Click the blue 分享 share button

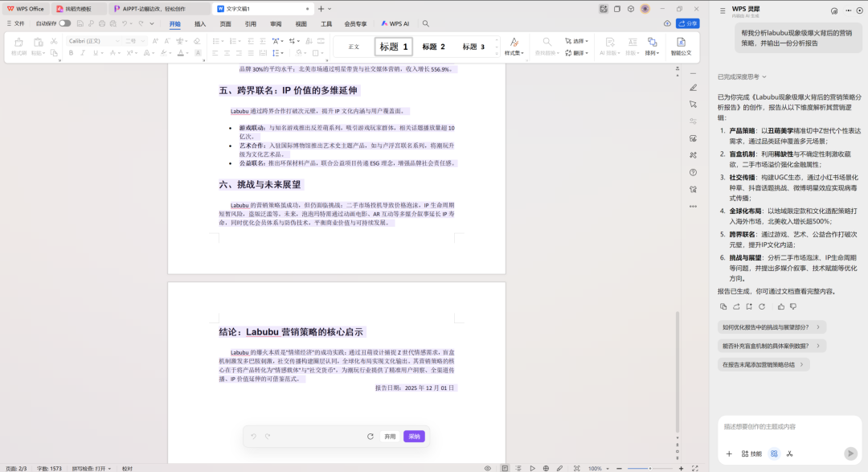coord(688,23)
